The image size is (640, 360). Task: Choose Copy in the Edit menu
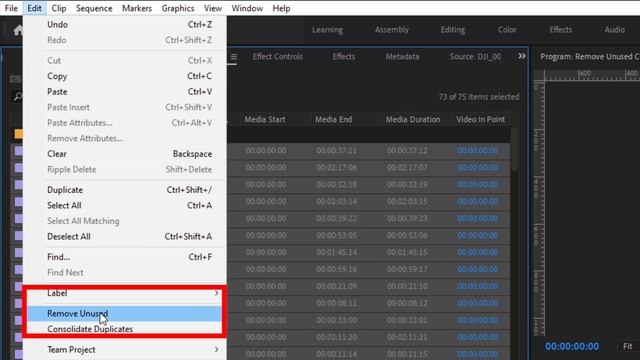pyautogui.click(x=124, y=76)
